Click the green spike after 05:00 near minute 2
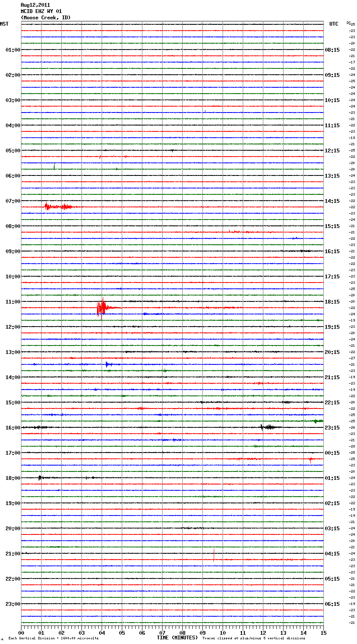The width and height of the screenshot is (357, 644). pyautogui.click(x=54, y=167)
